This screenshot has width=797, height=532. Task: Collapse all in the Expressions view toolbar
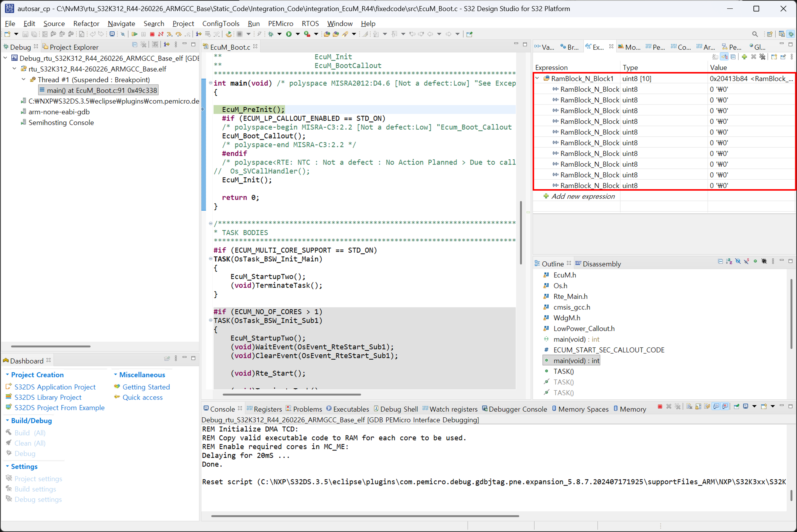pos(733,57)
